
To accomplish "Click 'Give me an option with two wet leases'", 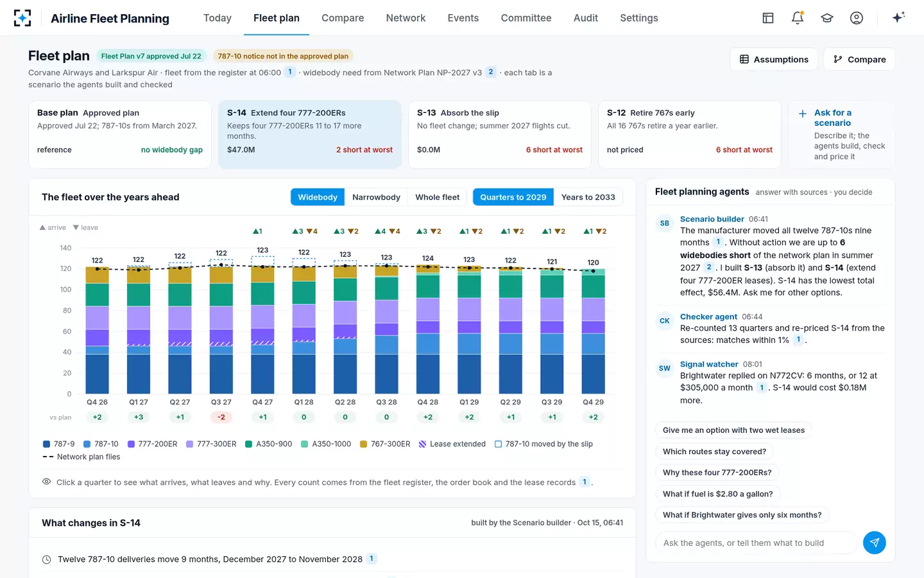I will point(733,430).
